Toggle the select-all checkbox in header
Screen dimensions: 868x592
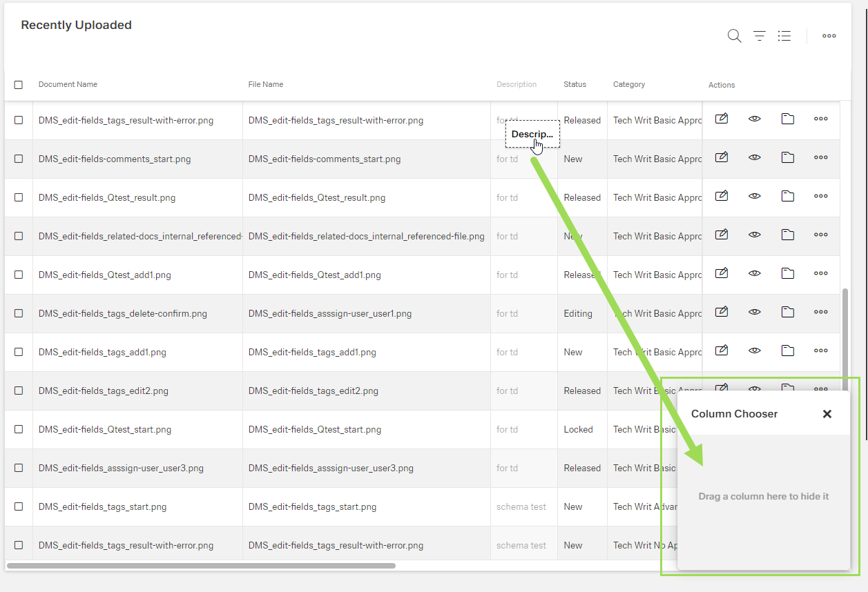pyautogui.click(x=19, y=85)
